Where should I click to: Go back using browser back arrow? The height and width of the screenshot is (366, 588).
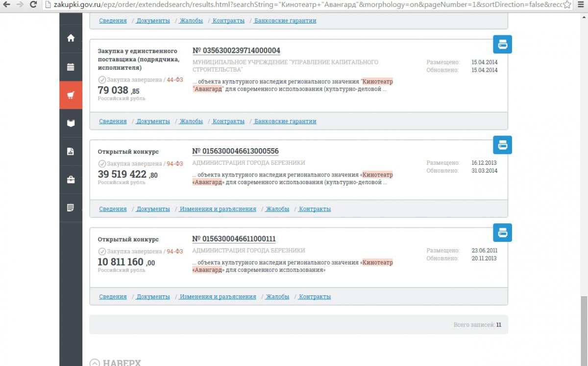6,5
